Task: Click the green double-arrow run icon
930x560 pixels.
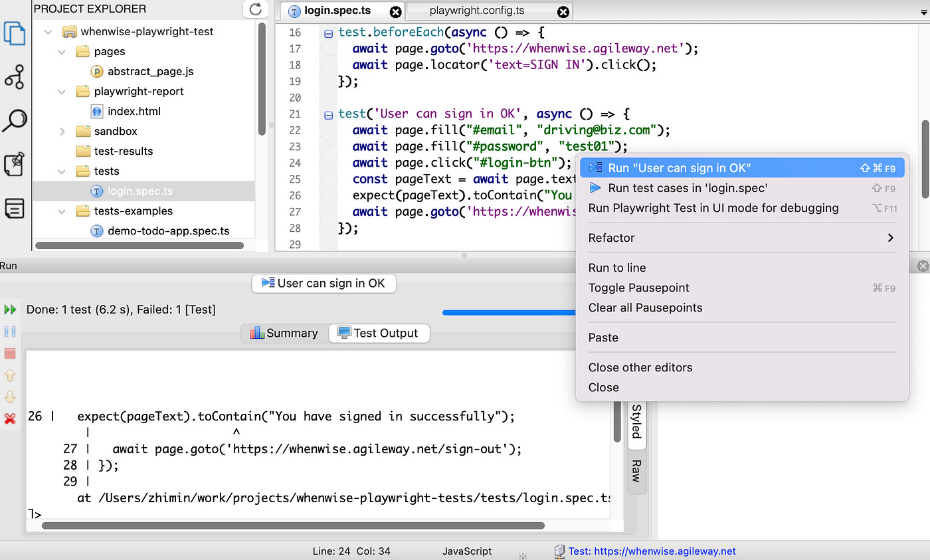Action: point(10,310)
